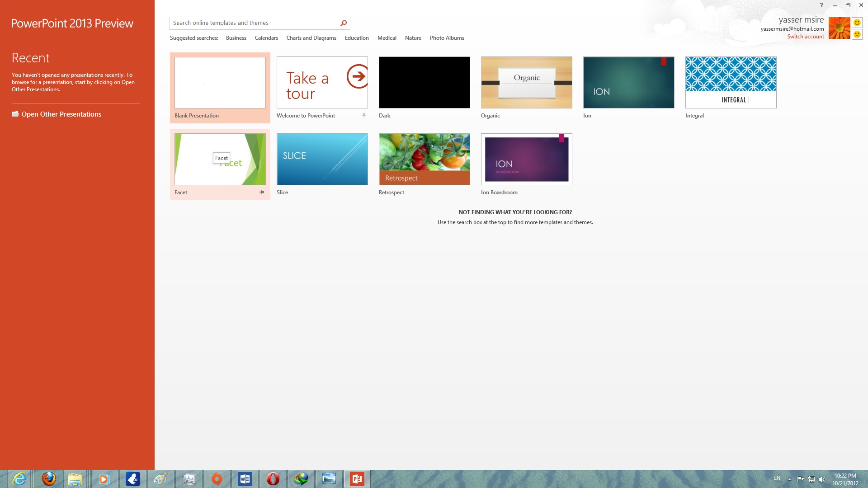
Task: Choose the Blank Presentation thumbnail
Action: (x=220, y=83)
